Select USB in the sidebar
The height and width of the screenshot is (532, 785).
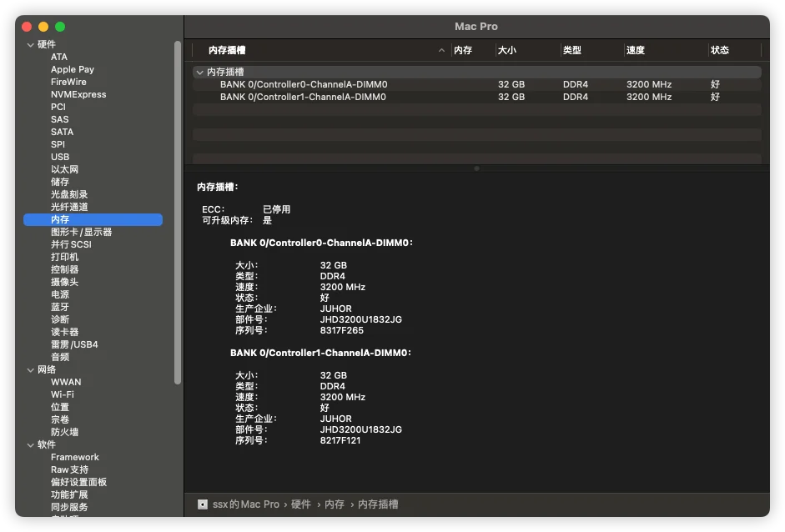click(60, 157)
